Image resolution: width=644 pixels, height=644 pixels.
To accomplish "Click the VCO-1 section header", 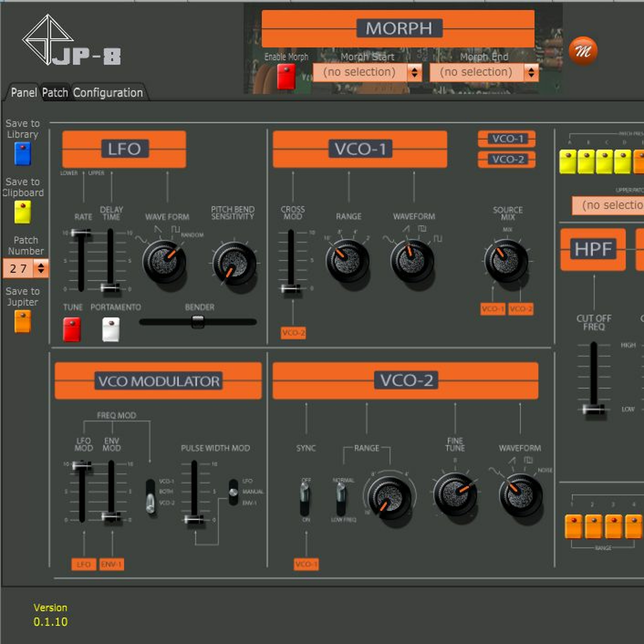I will point(360,149).
